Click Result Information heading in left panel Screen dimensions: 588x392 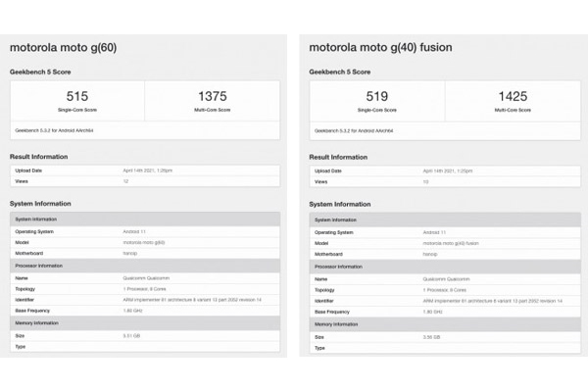pos(38,156)
